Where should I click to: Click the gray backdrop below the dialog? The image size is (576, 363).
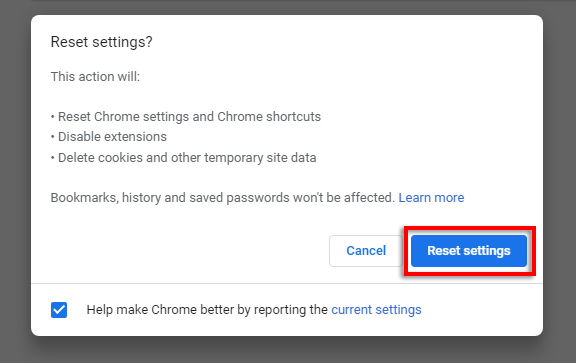(x=287, y=350)
